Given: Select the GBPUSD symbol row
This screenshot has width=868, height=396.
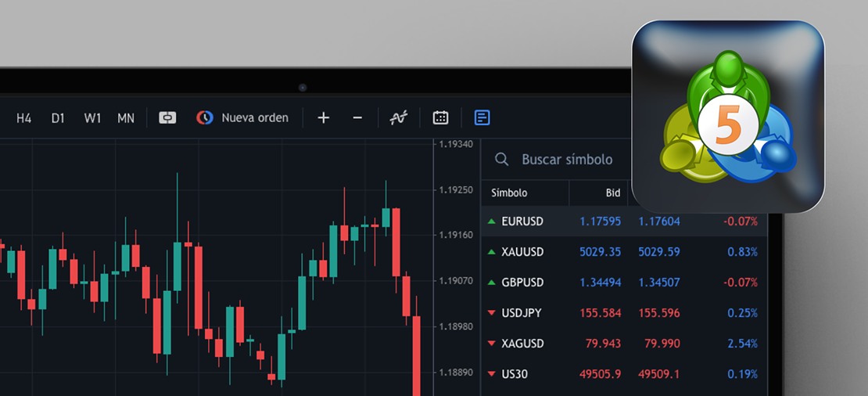Looking at the screenshot, I should click(625, 283).
